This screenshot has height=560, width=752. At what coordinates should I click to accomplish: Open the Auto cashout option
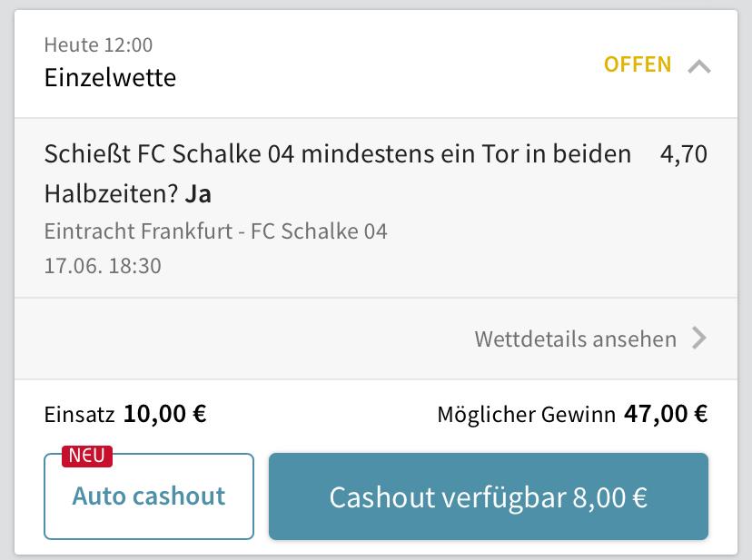[x=149, y=496]
